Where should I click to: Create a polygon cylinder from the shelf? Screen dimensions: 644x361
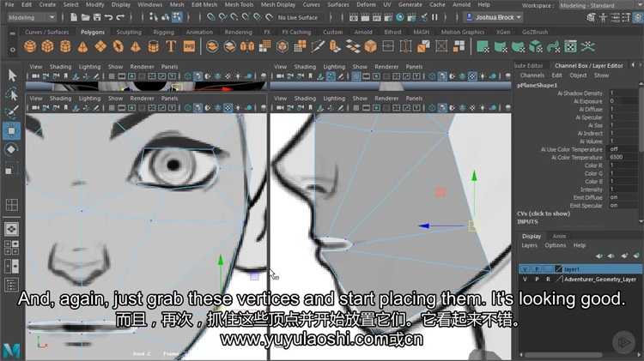coord(65,47)
